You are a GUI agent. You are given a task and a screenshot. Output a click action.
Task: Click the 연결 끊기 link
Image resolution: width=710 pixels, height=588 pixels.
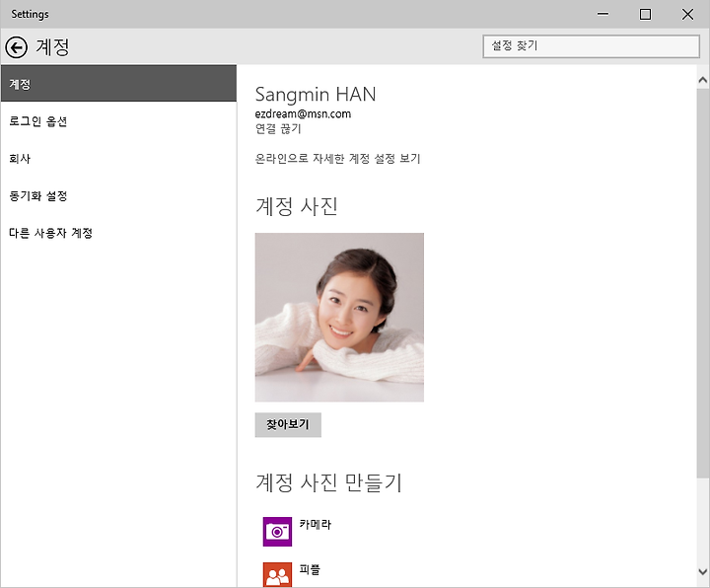pyautogui.click(x=278, y=129)
